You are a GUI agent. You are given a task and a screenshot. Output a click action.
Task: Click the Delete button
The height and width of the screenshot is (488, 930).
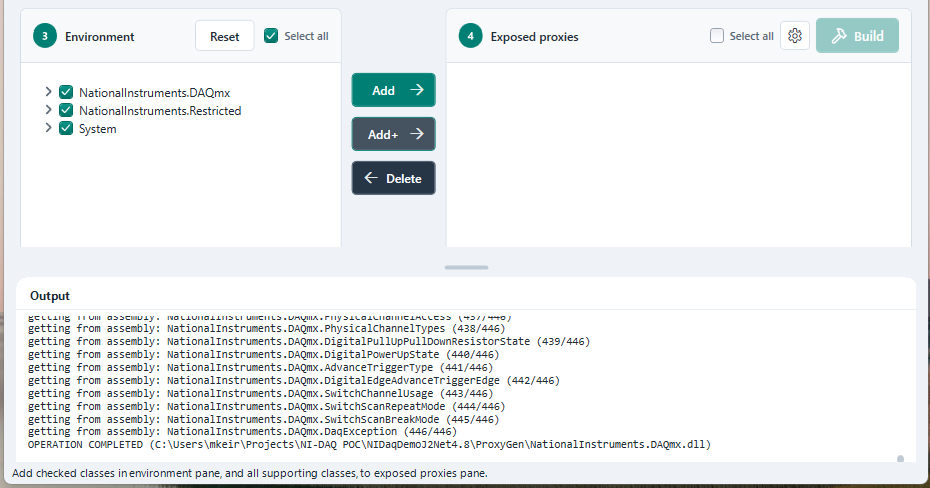(x=393, y=178)
